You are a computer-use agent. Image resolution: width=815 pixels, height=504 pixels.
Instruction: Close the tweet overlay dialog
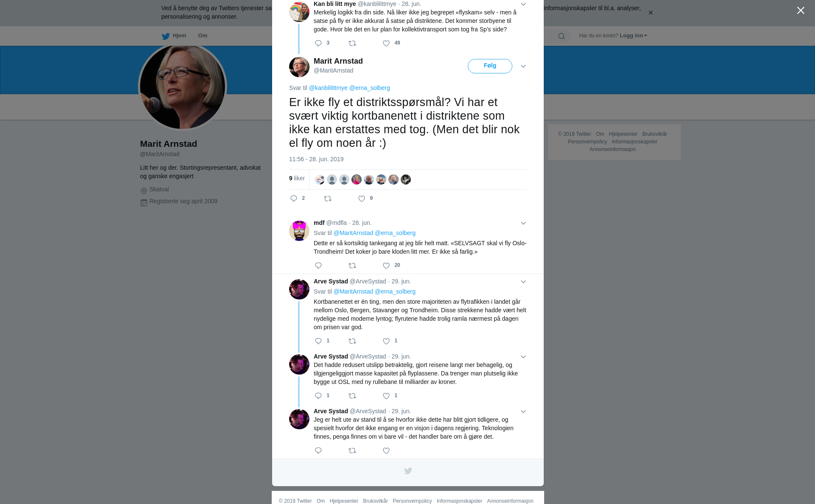(x=801, y=10)
